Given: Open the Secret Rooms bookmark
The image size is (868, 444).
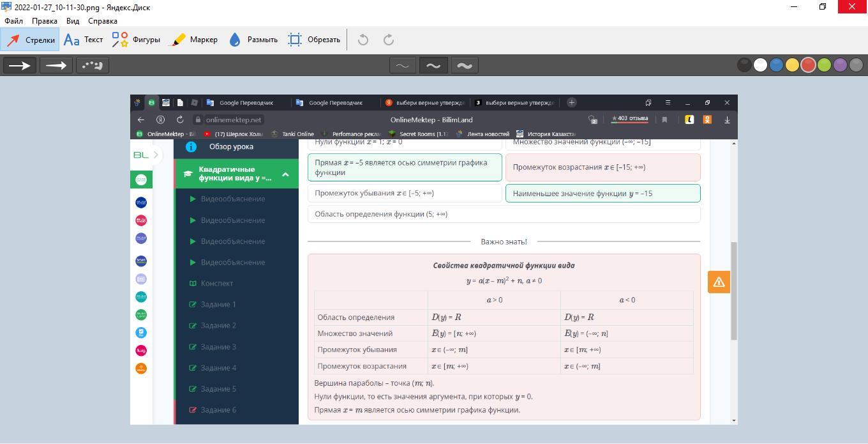Looking at the screenshot, I should tap(418, 134).
